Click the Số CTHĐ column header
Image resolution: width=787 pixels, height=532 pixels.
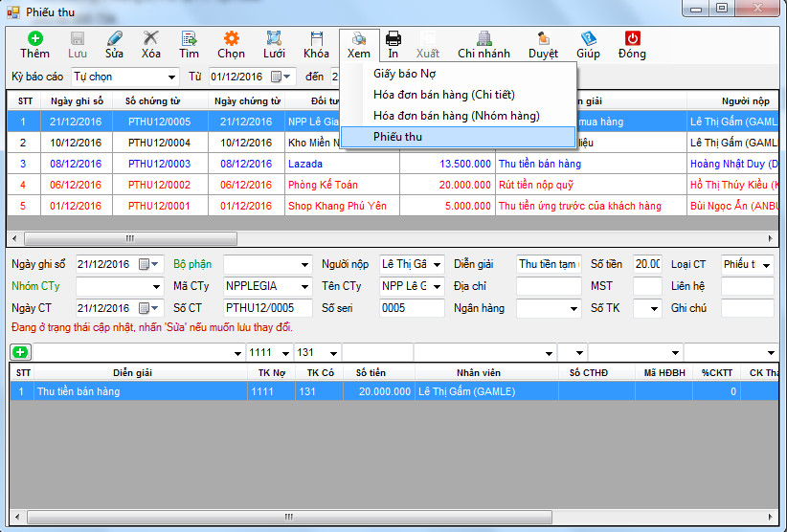point(588,372)
